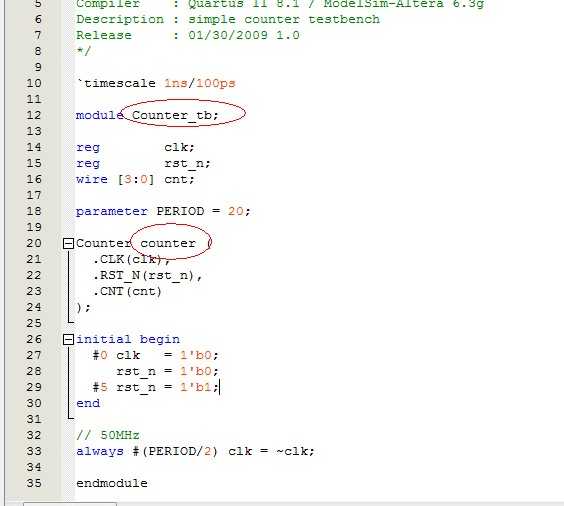Click the parameter keyword
564x506 pixels.
click(112, 211)
